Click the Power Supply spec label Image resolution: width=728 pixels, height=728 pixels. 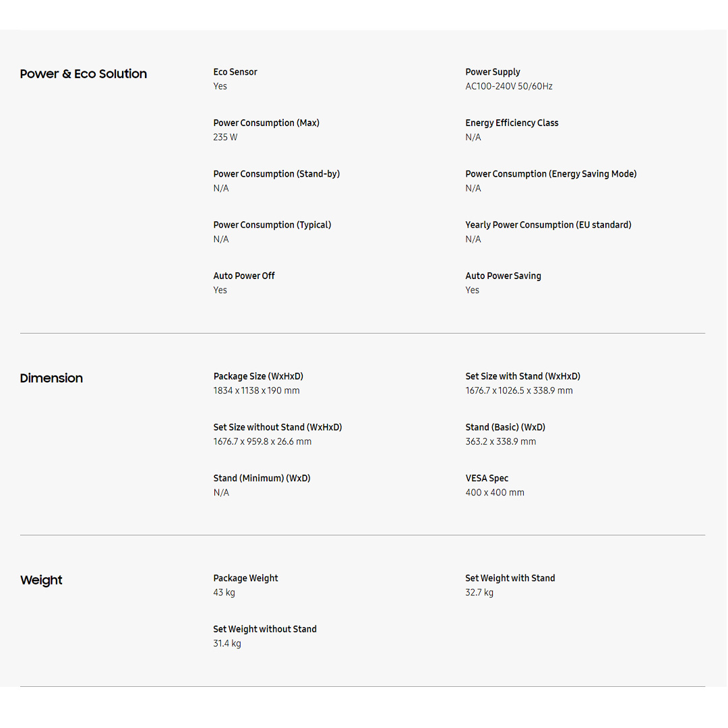pyautogui.click(x=493, y=72)
